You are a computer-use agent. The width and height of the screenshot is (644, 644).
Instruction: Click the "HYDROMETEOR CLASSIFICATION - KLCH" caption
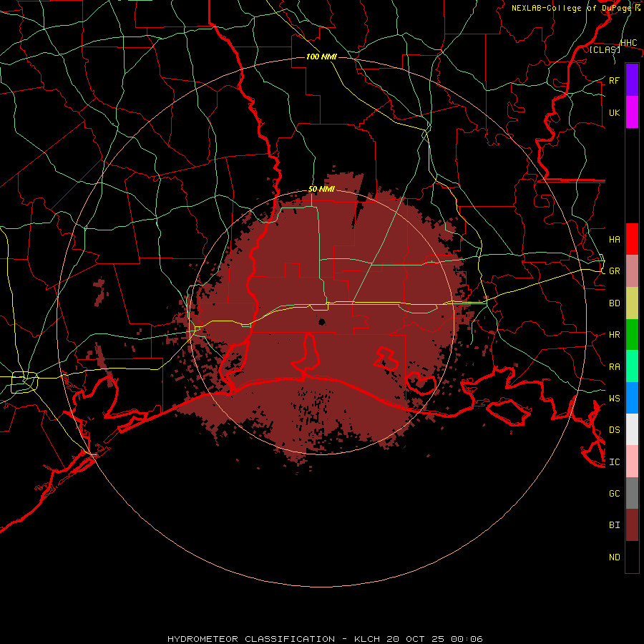275,639
